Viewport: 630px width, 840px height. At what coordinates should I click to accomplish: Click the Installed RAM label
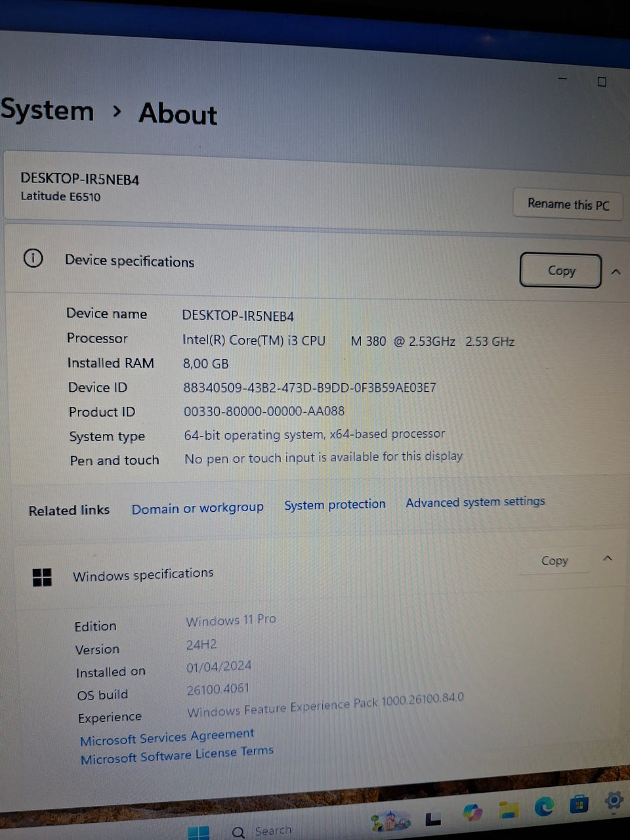coord(110,363)
